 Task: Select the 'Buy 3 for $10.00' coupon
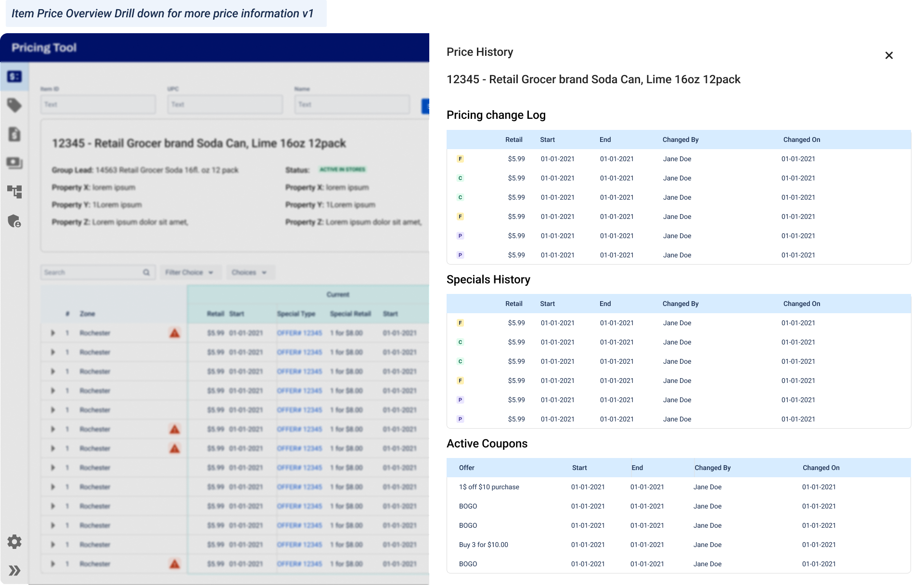[483, 545]
